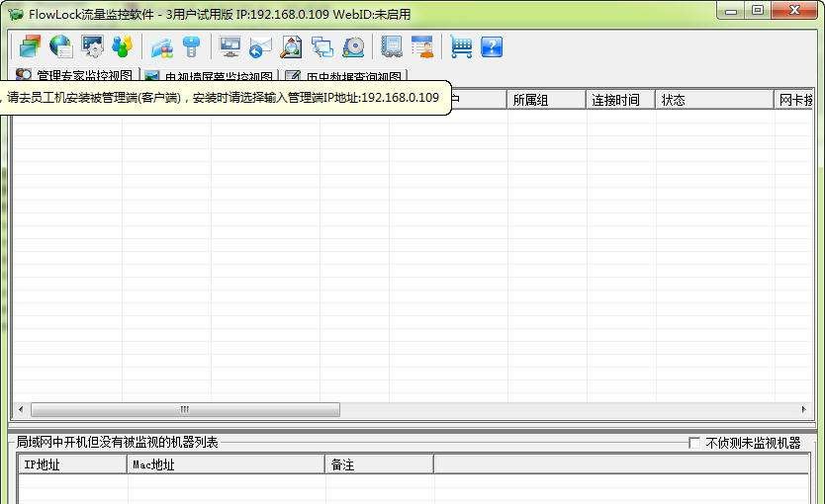Click the 连接时间 column header
The height and width of the screenshot is (504, 825).
click(x=621, y=100)
